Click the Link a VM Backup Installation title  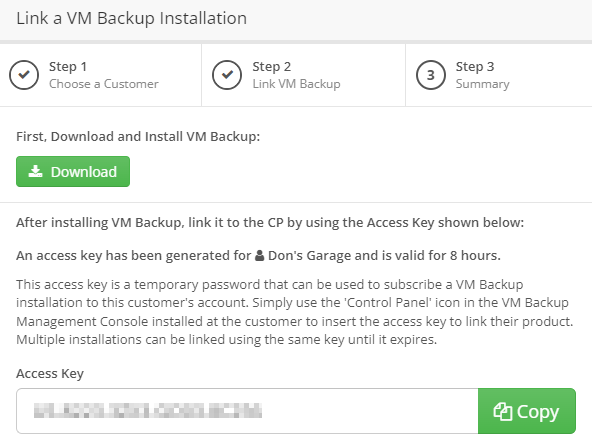point(131,18)
